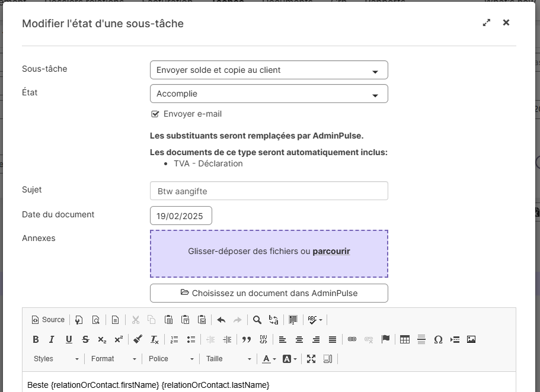This screenshot has width=540, height=392.
Task: Insert a table into the email body
Action: pos(405,340)
